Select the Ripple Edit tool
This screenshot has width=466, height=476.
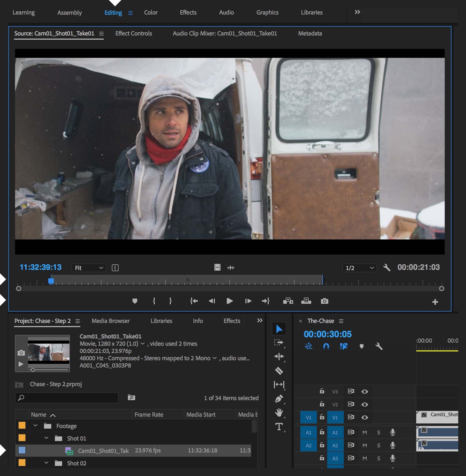[x=279, y=357]
